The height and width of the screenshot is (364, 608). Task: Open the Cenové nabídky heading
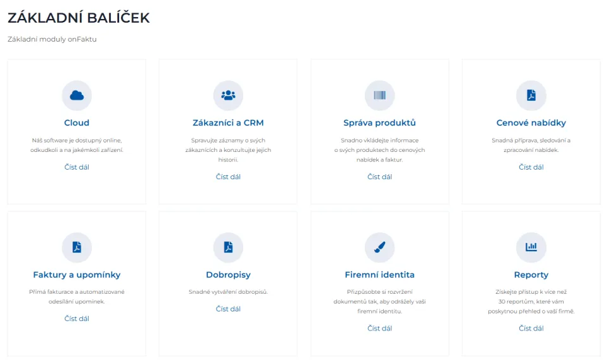[x=531, y=123]
